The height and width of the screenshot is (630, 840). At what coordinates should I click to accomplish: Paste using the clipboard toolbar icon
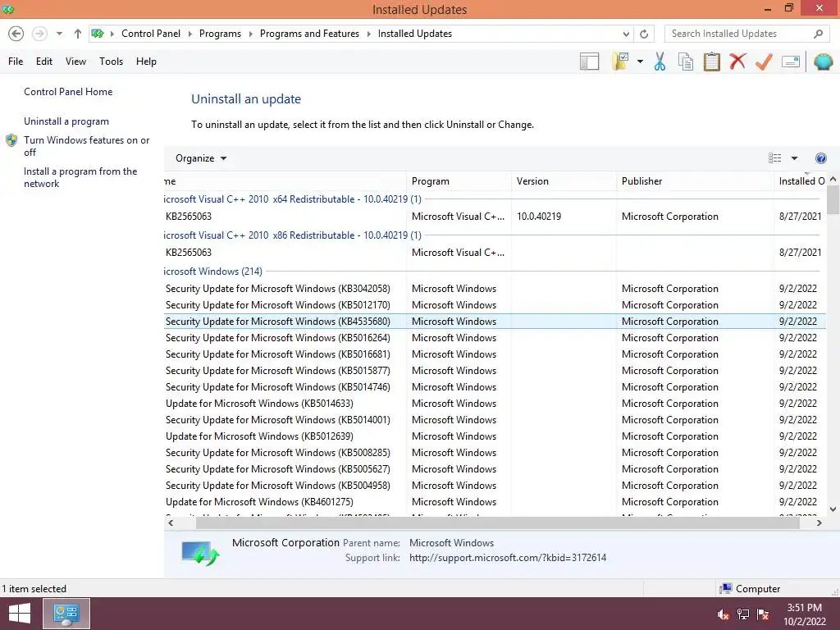click(711, 62)
